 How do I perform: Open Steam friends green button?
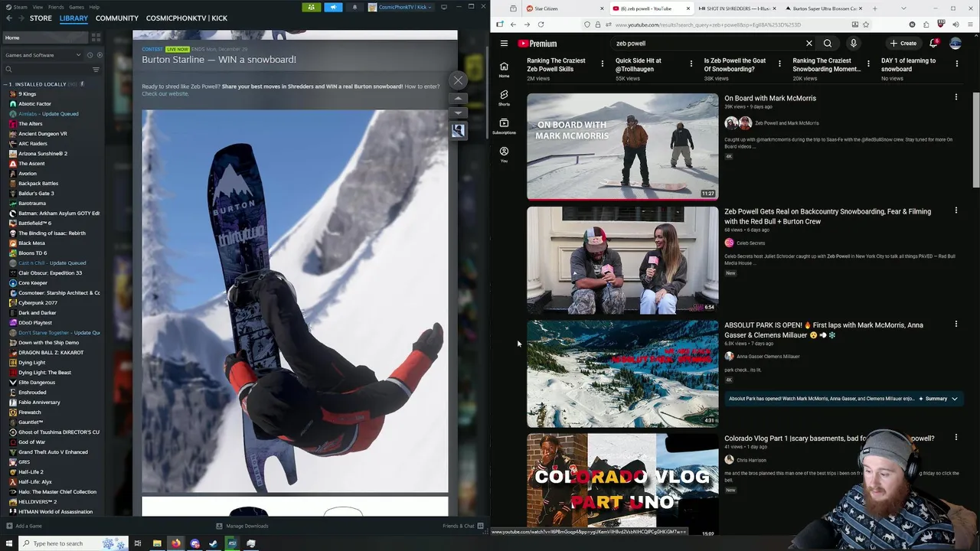point(311,7)
